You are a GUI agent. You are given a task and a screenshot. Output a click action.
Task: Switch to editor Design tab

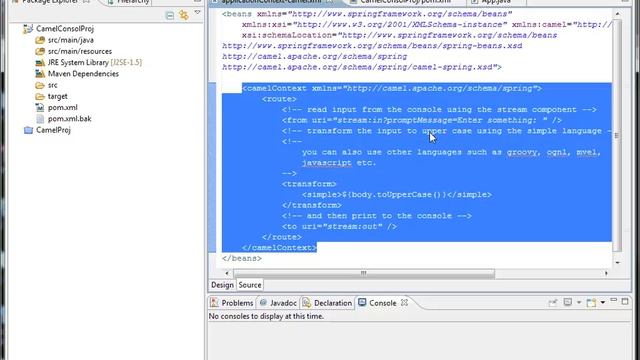[222, 285]
